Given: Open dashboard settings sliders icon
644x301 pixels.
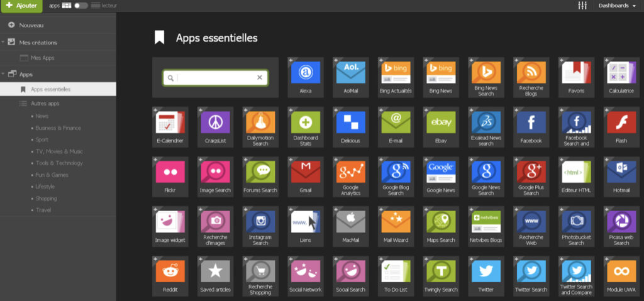Looking at the screenshot, I should 582,6.
